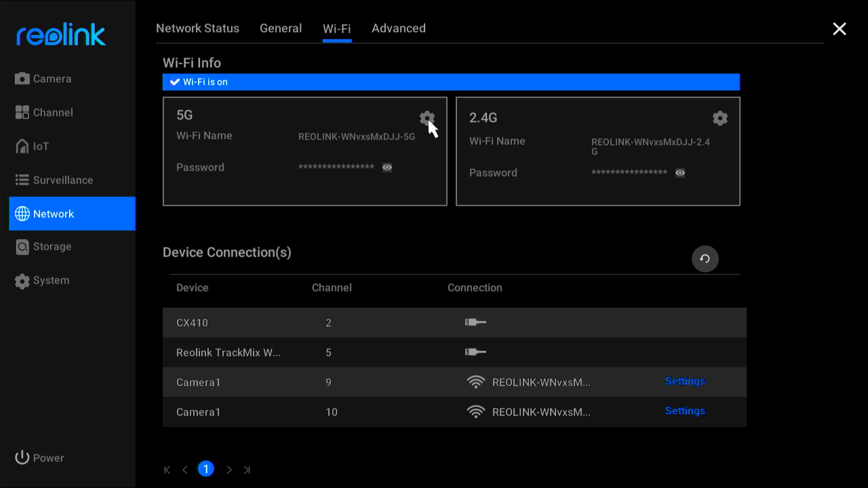
Task: Select the Camera1 name on channel 9
Action: click(x=198, y=383)
